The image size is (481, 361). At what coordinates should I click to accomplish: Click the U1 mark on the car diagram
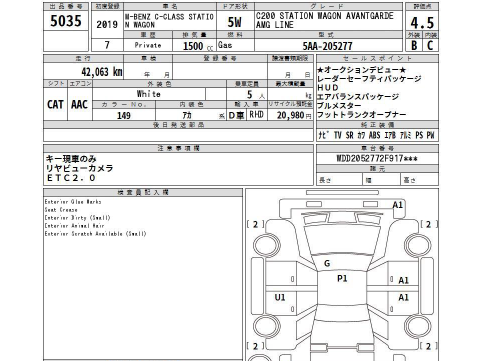pyautogui.click(x=280, y=297)
